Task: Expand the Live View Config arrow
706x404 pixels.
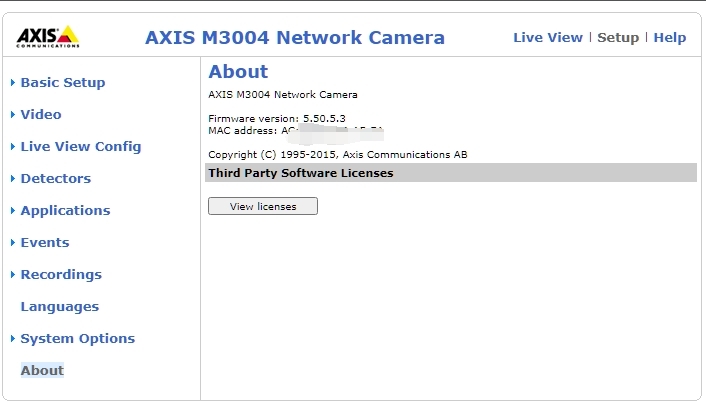Action: [x=13, y=146]
